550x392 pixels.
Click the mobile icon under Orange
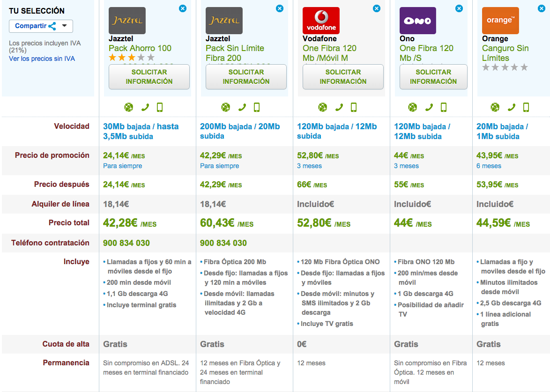(x=526, y=108)
